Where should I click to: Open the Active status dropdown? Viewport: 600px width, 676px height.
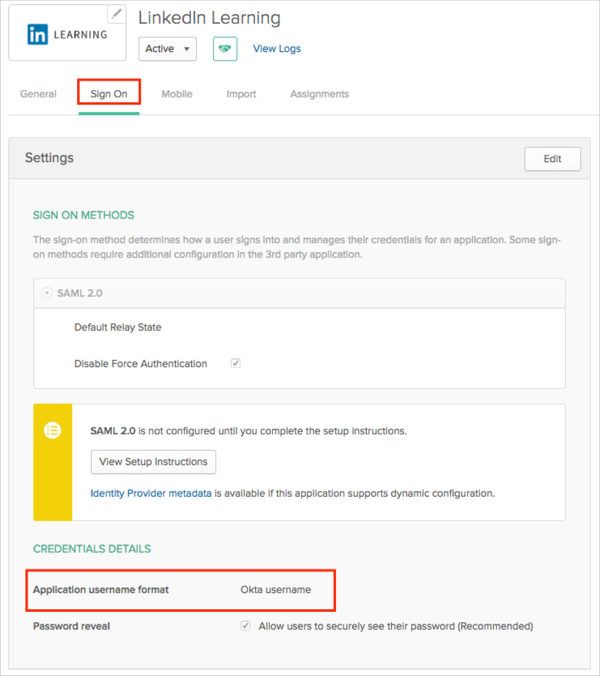167,48
